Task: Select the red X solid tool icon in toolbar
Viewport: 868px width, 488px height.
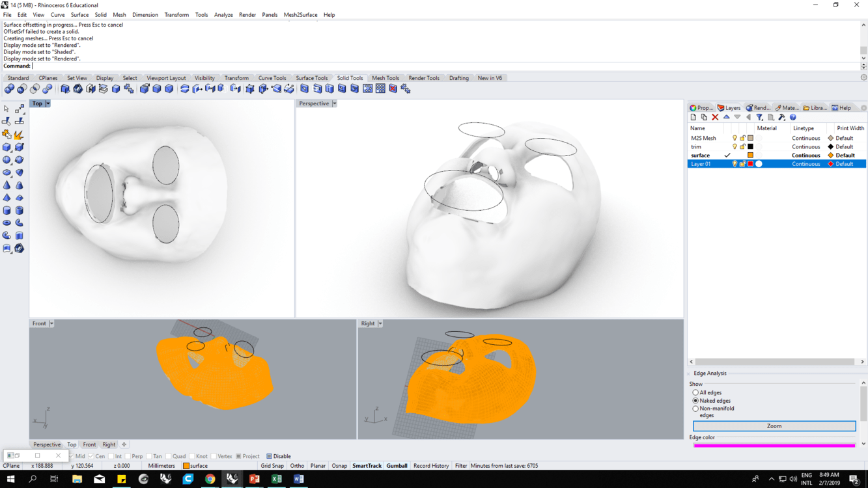Action: point(393,88)
